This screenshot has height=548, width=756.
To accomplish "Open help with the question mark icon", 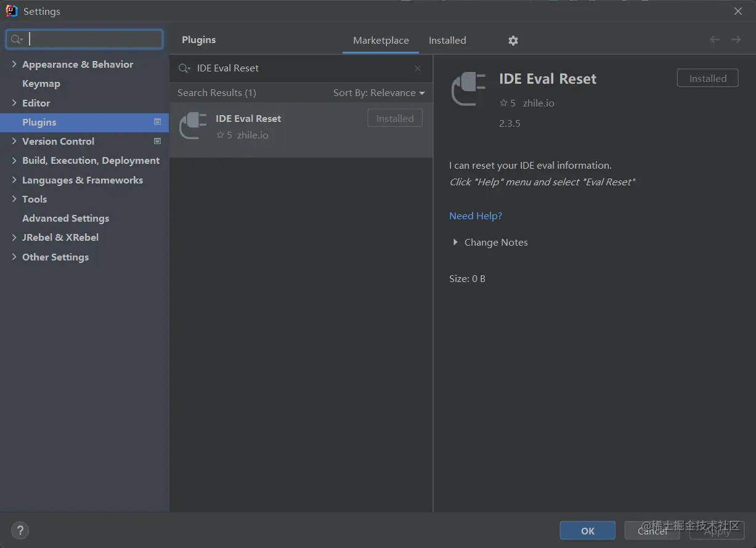I will [20, 530].
